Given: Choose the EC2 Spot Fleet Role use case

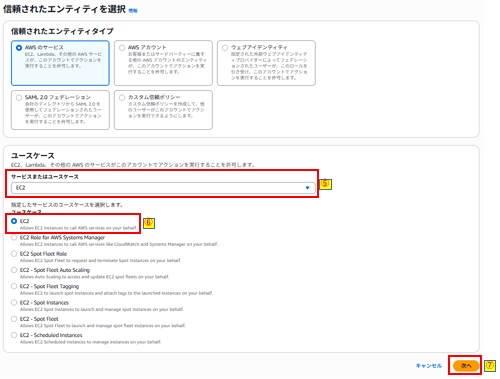Looking at the screenshot, I should [x=14, y=254].
